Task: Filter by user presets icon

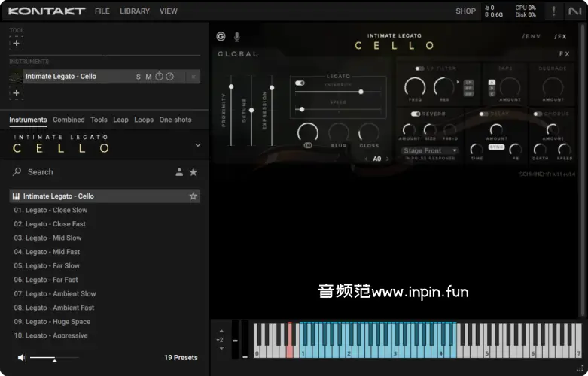Action: [179, 172]
